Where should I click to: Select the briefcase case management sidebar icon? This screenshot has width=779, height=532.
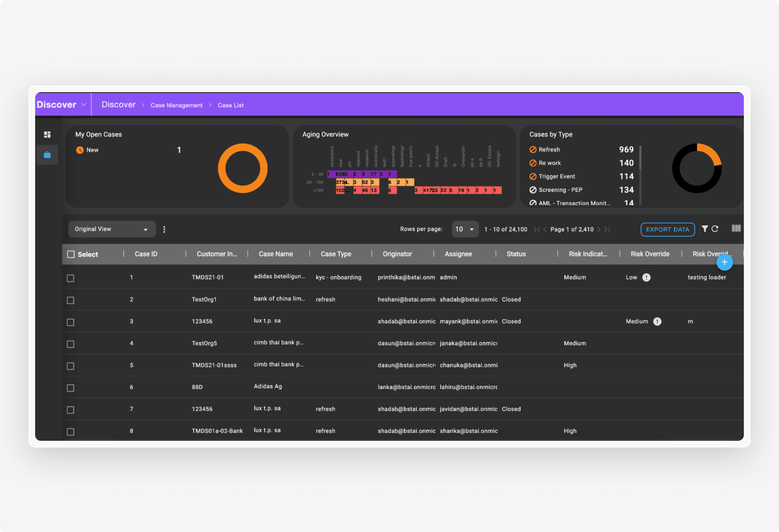(47, 155)
